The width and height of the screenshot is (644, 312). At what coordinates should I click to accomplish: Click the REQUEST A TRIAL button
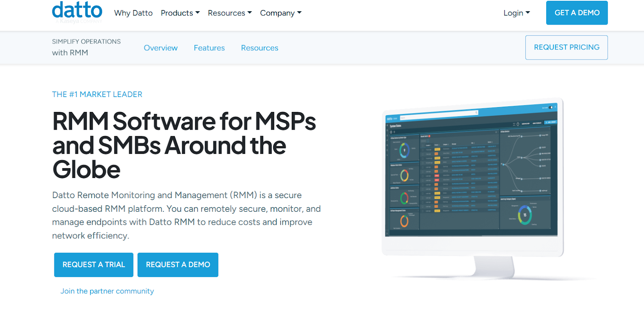[94, 265]
